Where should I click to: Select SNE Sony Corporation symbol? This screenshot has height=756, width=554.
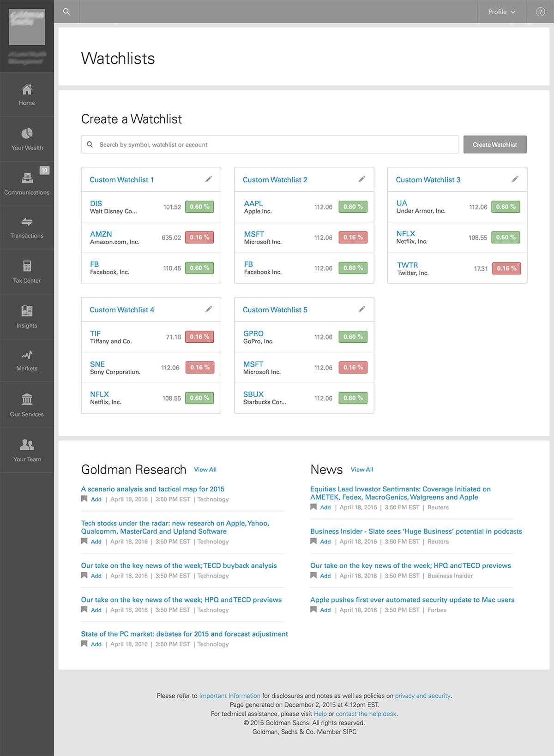point(97,364)
